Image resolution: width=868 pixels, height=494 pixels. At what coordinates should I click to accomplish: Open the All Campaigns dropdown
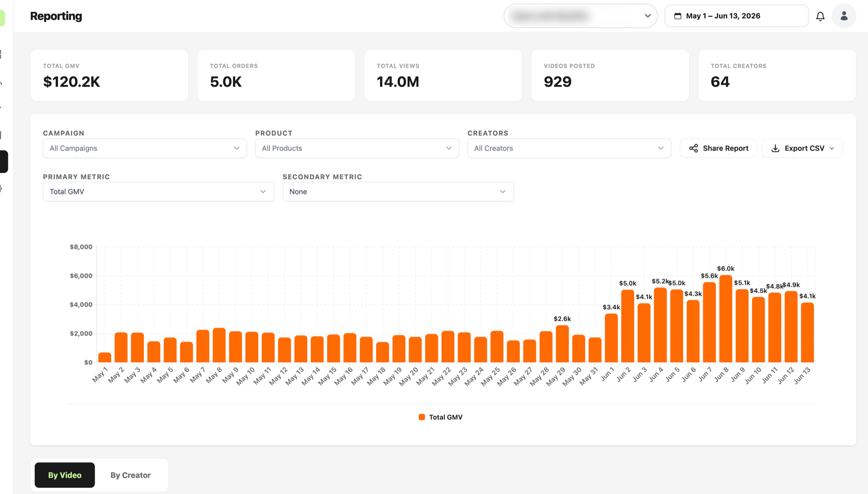point(145,148)
